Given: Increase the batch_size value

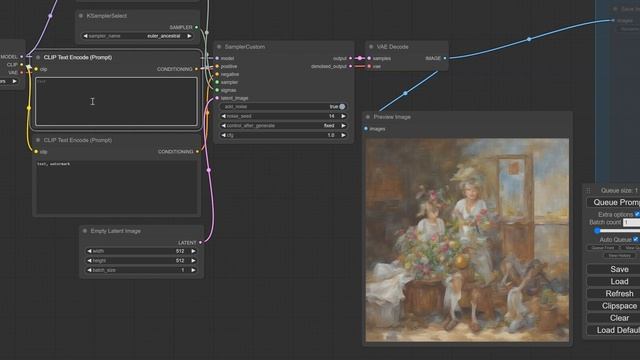Looking at the screenshot, I should 193,270.
